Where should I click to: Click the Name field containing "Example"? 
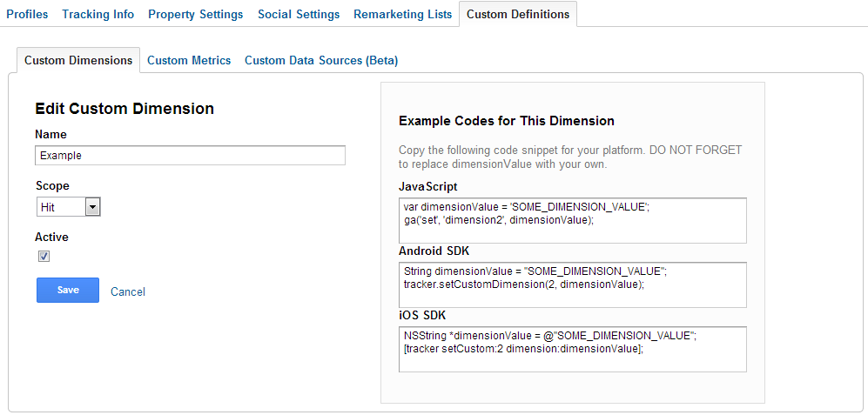click(190, 155)
